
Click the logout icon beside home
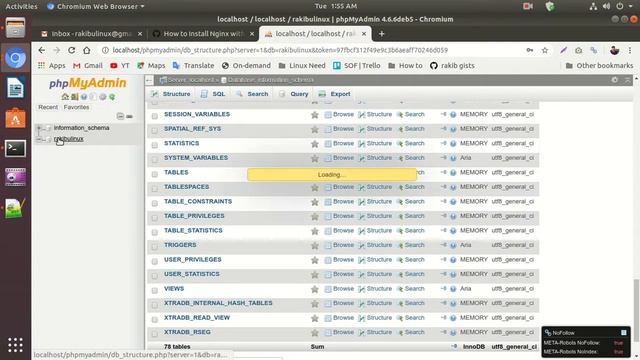74,97
